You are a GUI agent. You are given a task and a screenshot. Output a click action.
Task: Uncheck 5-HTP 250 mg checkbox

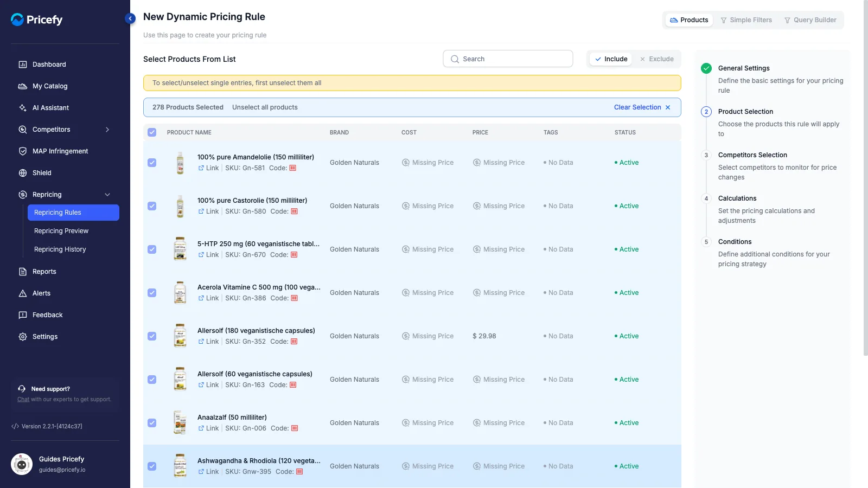[152, 249]
